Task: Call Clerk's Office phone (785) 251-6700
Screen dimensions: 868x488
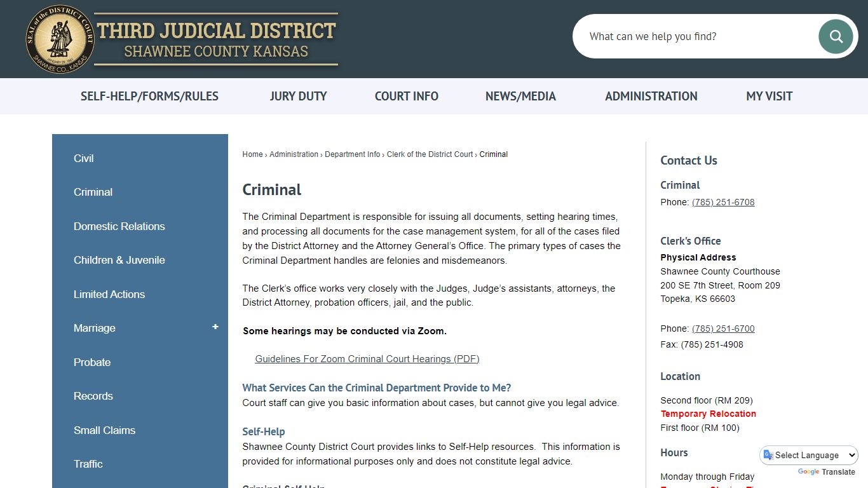Action: [x=723, y=329]
